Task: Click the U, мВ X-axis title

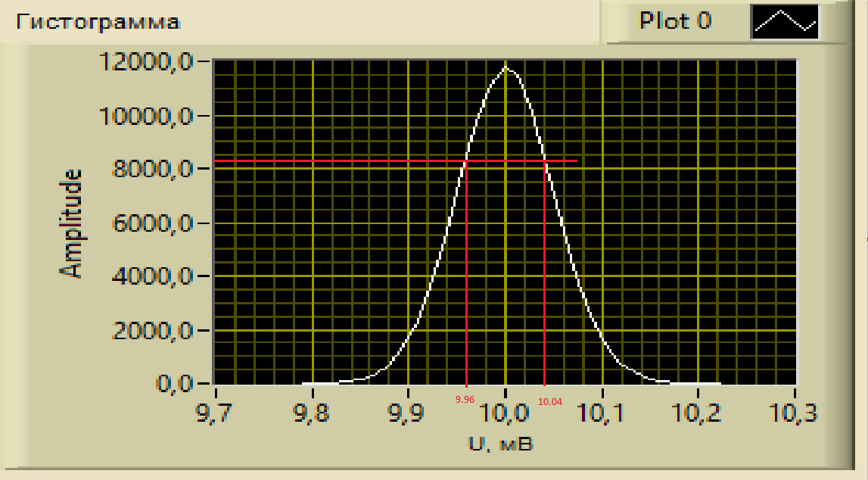Action: pyautogui.click(x=501, y=444)
